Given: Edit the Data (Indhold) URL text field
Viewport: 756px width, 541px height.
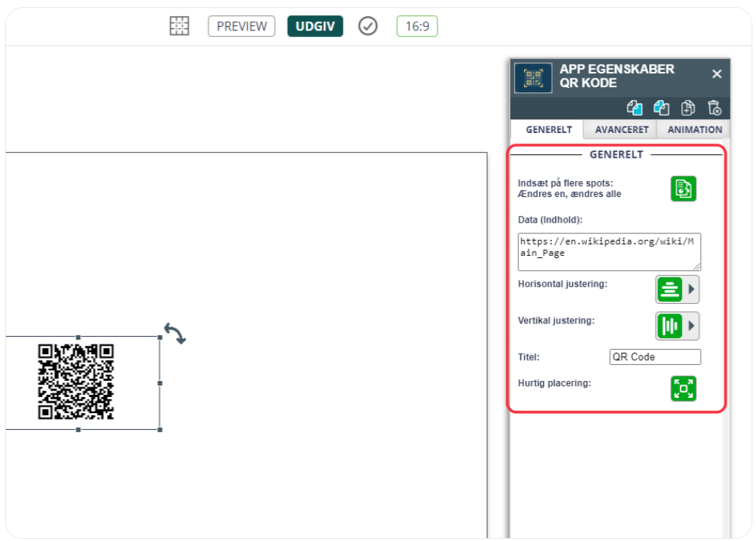Looking at the screenshot, I should click(x=609, y=252).
